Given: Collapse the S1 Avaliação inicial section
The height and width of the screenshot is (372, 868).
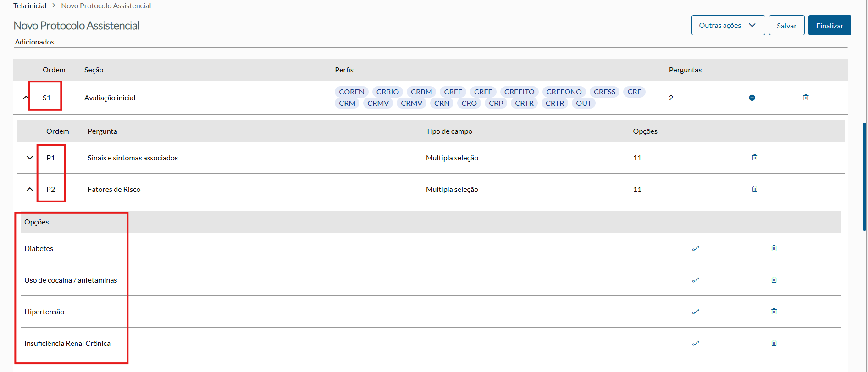Looking at the screenshot, I should click(26, 98).
